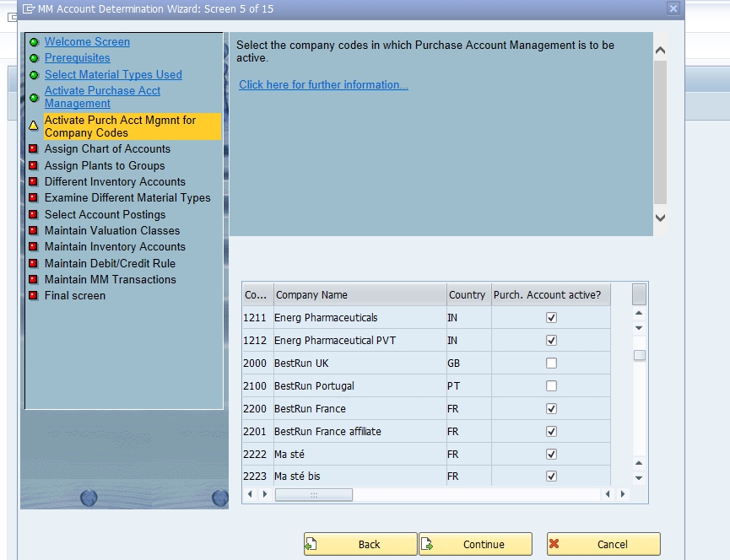Uncheck Purch. Account active for 1212
Screen dimensions: 730x560
551,341
